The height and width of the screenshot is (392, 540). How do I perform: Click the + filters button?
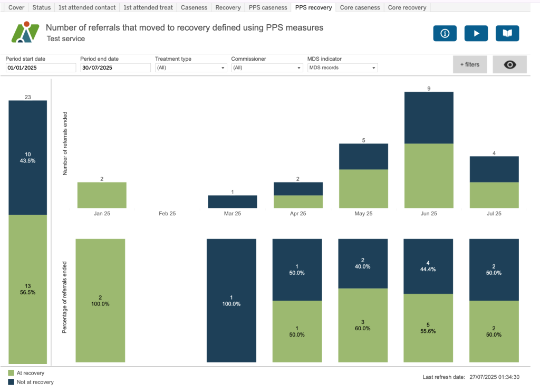tap(469, 64)
